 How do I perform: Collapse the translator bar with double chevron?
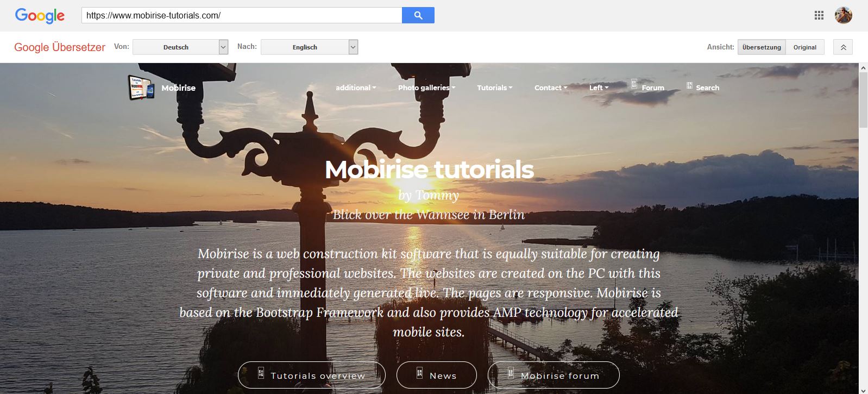[x=843, y=47]
